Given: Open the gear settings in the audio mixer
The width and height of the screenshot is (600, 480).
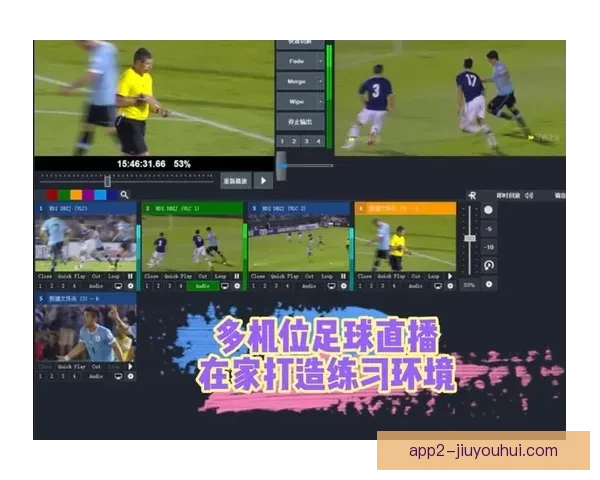Looking at the screenshot, I should (489, 284).
